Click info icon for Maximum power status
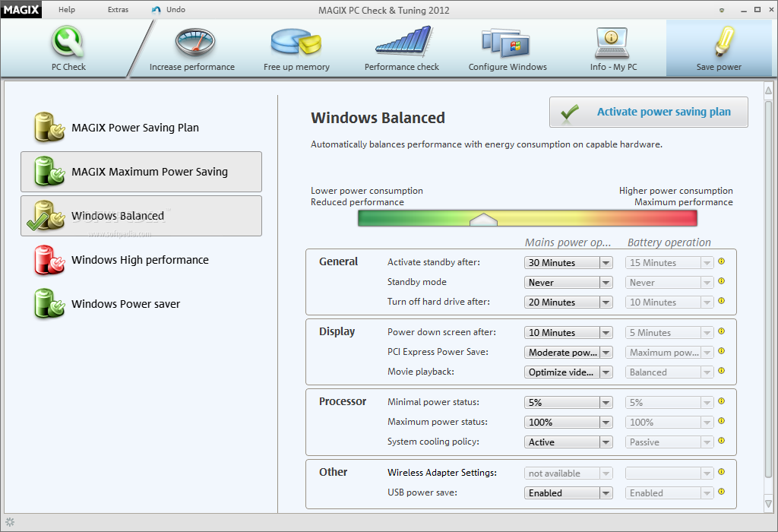 pyautogui.click(x=722, y=421)
